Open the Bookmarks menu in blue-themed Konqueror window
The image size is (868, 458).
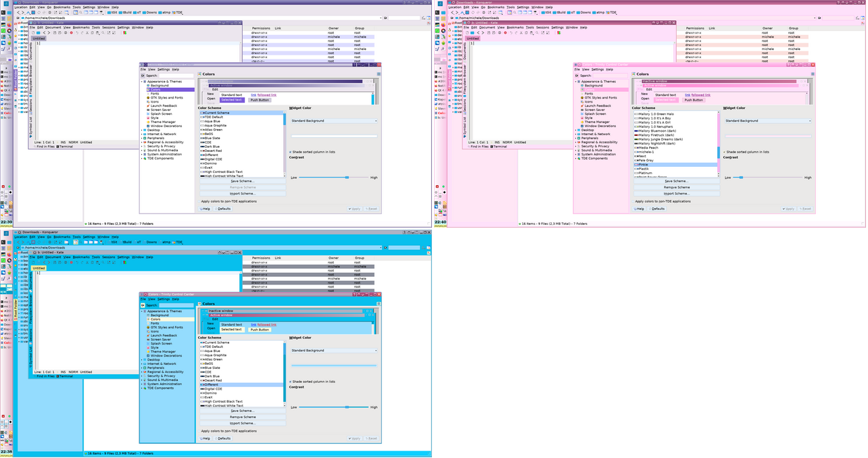(x=62, y=237)
